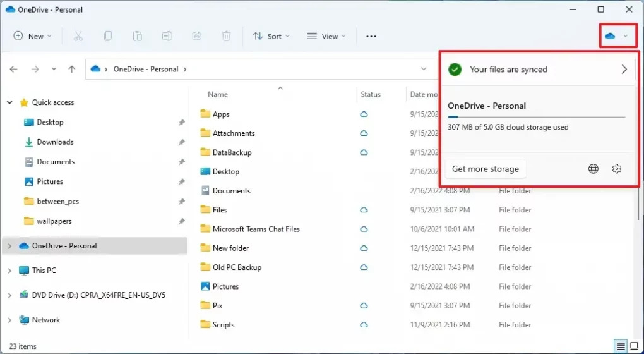Image resolution: width=644 pixels, height=354 pixels.
Task: Click the cloud storage usage bar
Action: pos(537,117)
